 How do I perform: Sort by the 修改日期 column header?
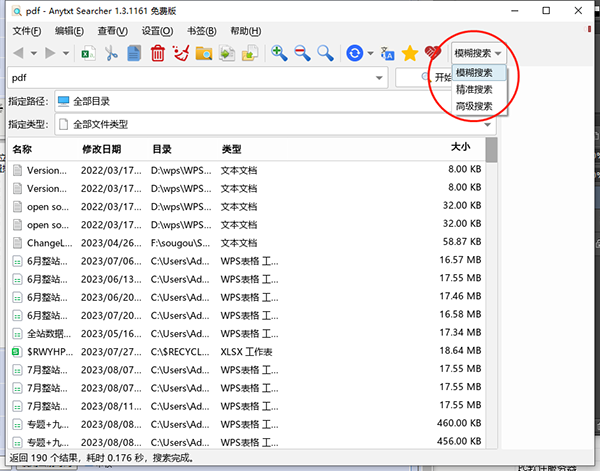point(102,149)
